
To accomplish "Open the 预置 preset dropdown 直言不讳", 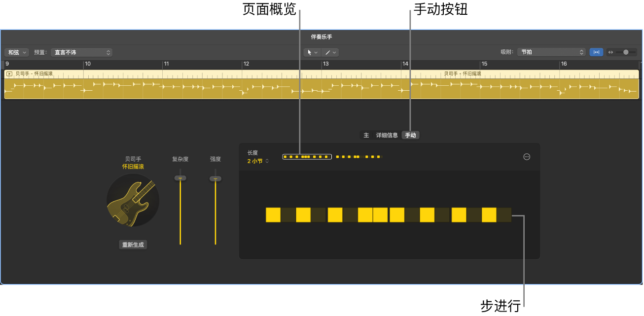I will (81, 52).
